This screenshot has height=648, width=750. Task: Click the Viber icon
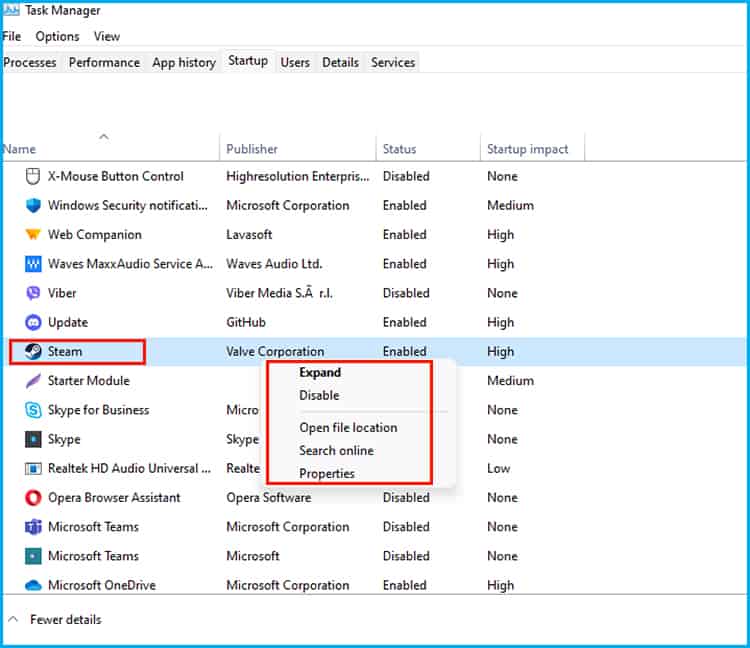(x=33, y=293)
